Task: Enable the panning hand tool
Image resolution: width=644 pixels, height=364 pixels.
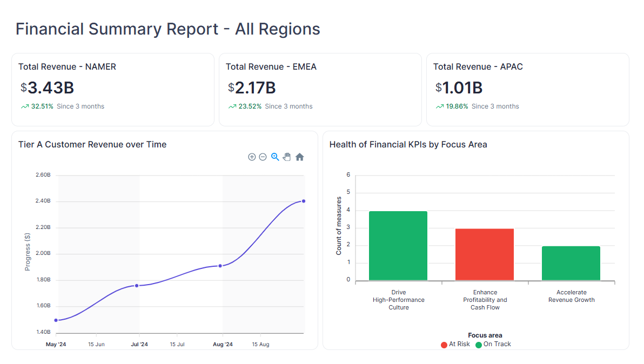Action: pyautogui.click(x=287, y=157)
